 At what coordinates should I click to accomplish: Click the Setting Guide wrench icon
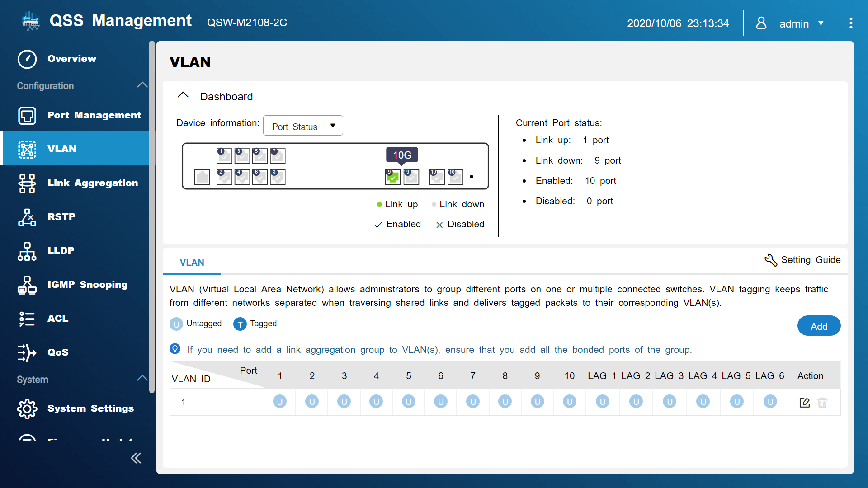769,260
